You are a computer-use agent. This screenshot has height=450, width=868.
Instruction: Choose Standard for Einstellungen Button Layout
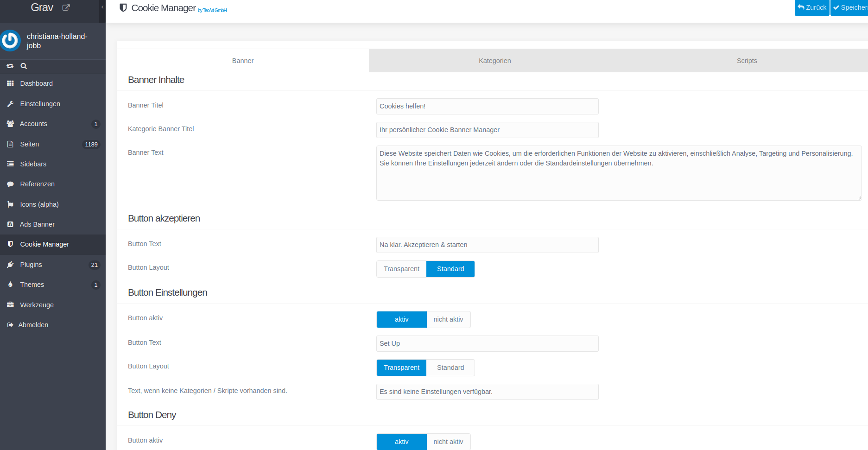coord(450,368)
